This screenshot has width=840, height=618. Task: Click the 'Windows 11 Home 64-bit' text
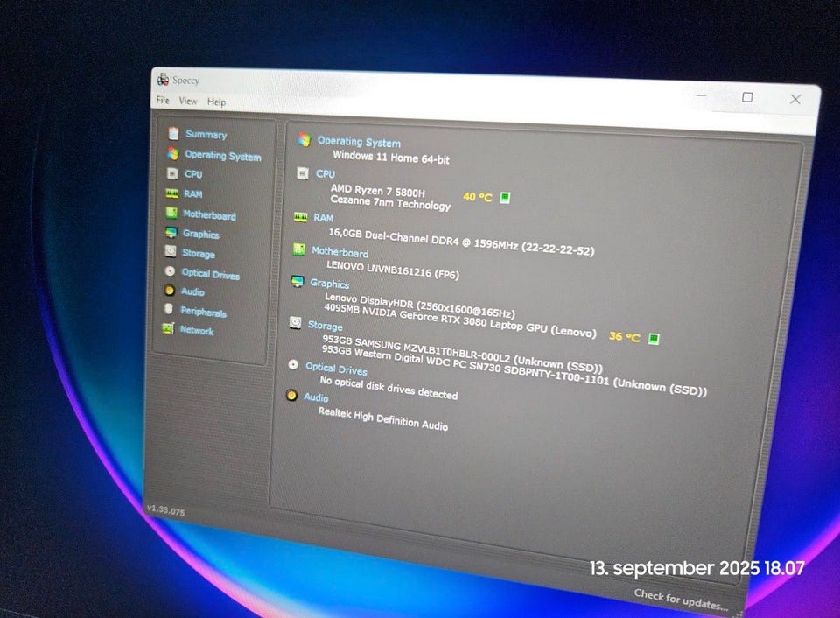pyautogui.click(x=390, y=158)
